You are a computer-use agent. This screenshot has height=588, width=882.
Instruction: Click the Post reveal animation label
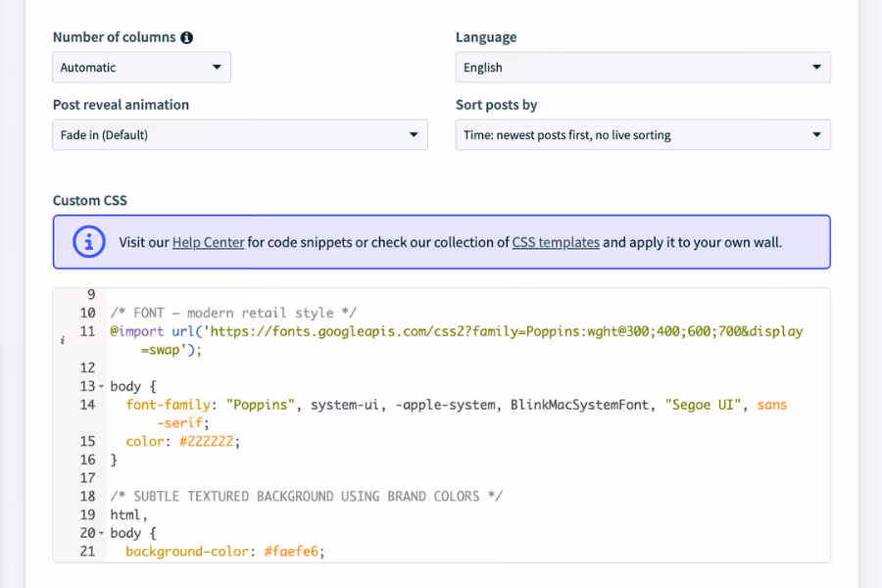coord(121,105)
